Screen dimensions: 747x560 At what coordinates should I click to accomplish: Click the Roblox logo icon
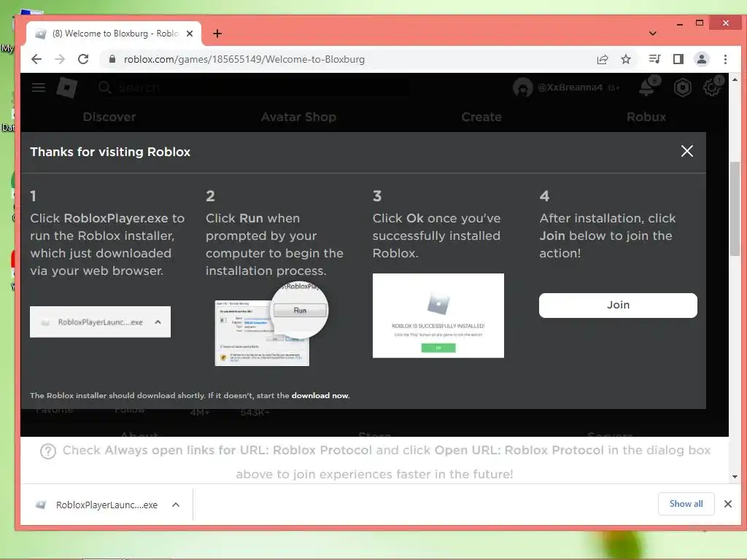(x=66, y=87)
